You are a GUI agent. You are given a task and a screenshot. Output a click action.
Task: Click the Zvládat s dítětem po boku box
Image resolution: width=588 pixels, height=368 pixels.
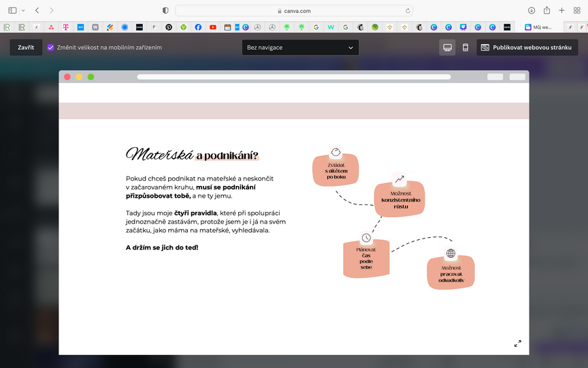tap(336, 170)
